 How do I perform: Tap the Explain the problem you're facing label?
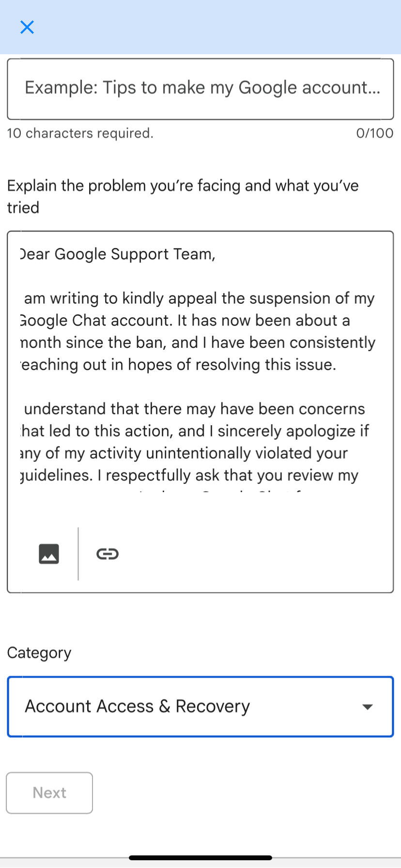click(183, 186)
